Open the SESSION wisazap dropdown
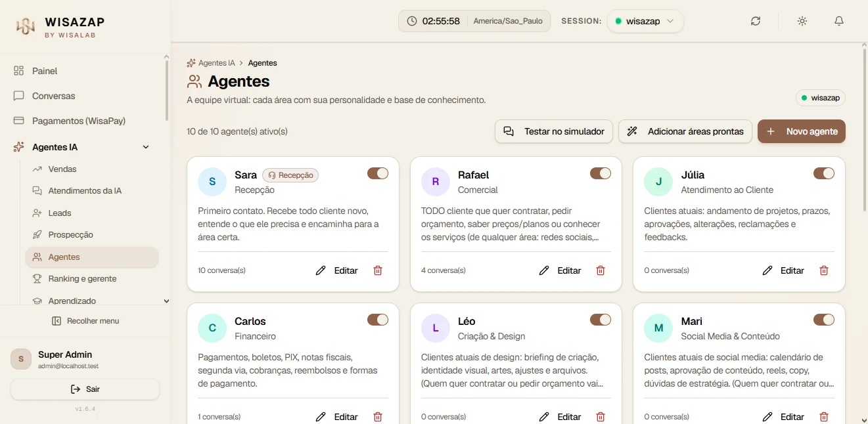Viewport: 868px width, 424px height. click(645, 21)
